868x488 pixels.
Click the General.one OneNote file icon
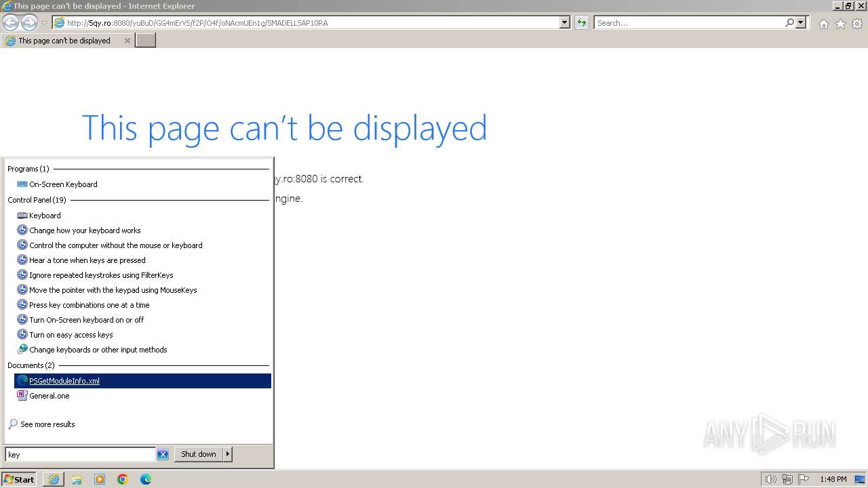[x=22, y=396]
